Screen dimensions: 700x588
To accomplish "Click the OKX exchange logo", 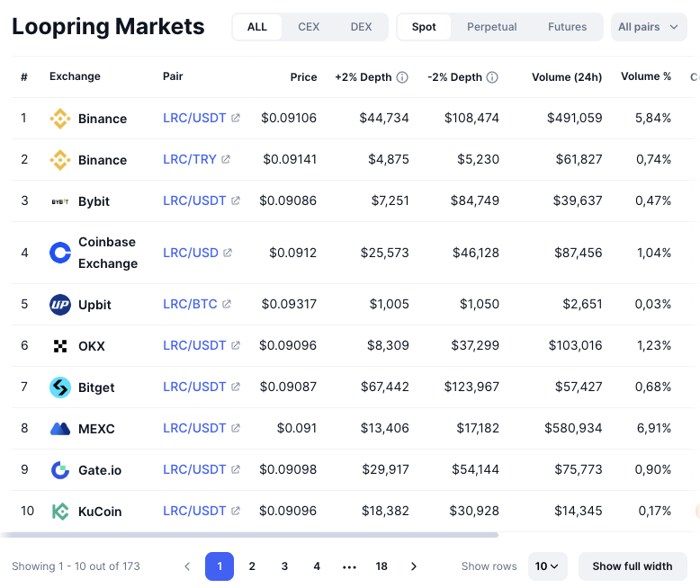I will pyautogui.click(x=59, y=346).
